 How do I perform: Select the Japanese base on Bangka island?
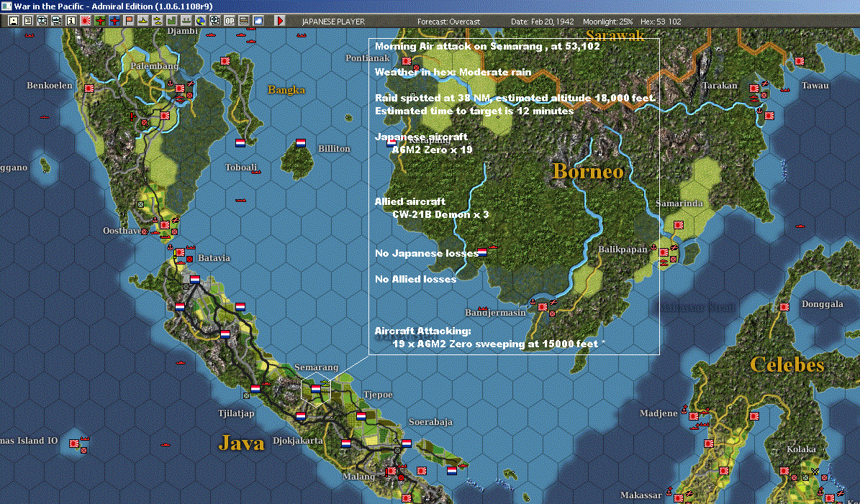pos(225,61)
